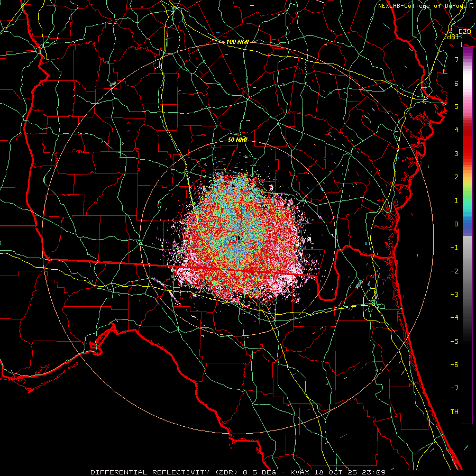Click the -2 value on the dB scale
The height and width of the screenshot is (476, 476).
click(454, 271)
